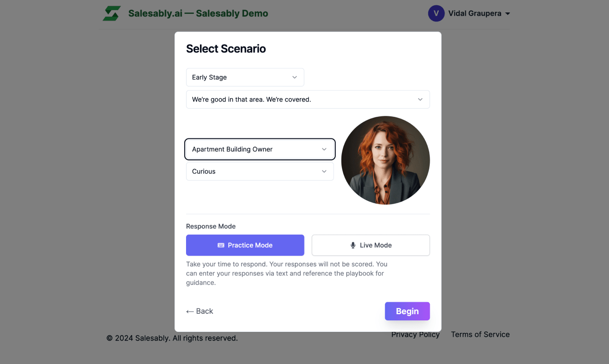The image size is (609, 364).
Task: Click the red-haired persona portrait
Action: pyautogui.click(x=386, y=160)
